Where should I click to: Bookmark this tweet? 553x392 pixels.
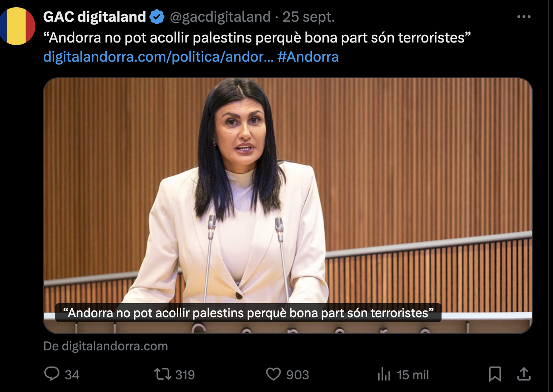495,374
